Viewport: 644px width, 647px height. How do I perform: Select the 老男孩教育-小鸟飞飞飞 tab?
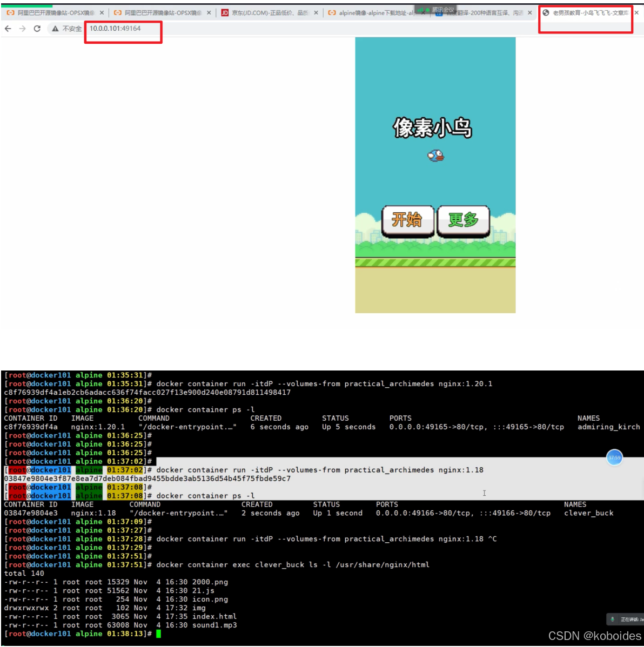coord(590,13)
